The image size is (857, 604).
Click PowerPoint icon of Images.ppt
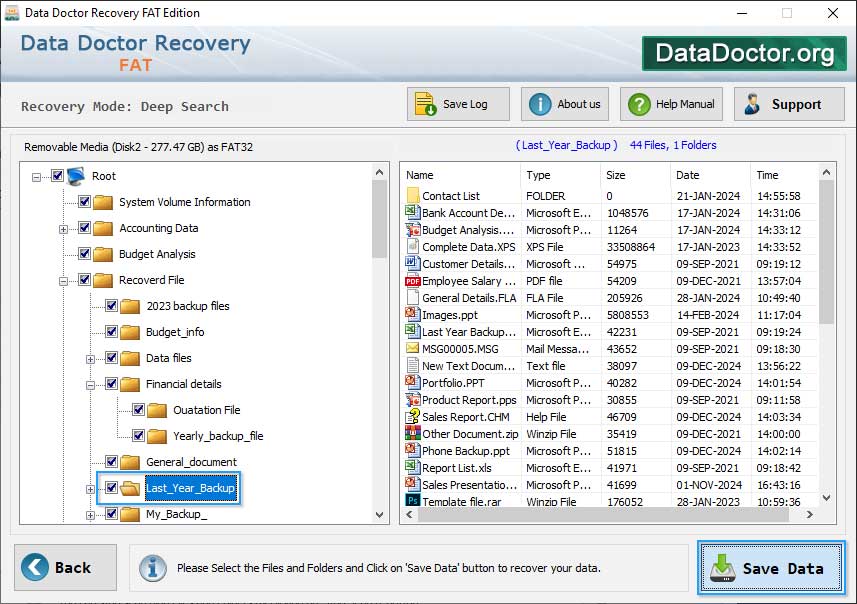(413, 314)
